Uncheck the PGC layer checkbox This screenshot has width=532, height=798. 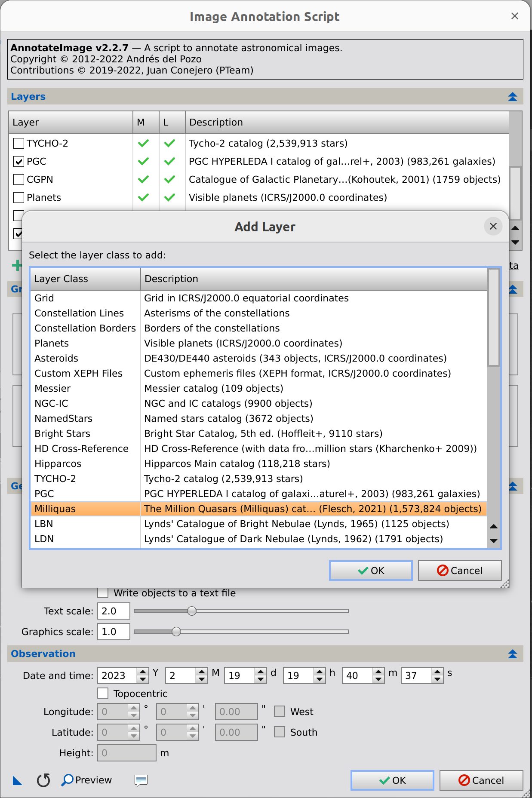(x=18, y=161)
